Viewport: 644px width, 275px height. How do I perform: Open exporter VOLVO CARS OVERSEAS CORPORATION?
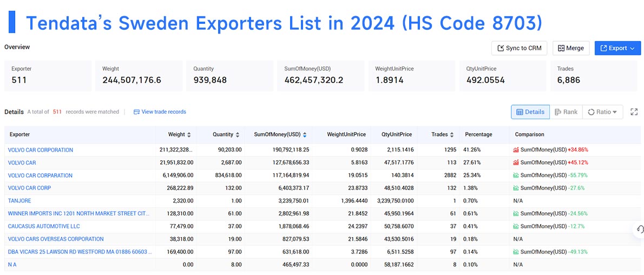(x=55, y=239)
